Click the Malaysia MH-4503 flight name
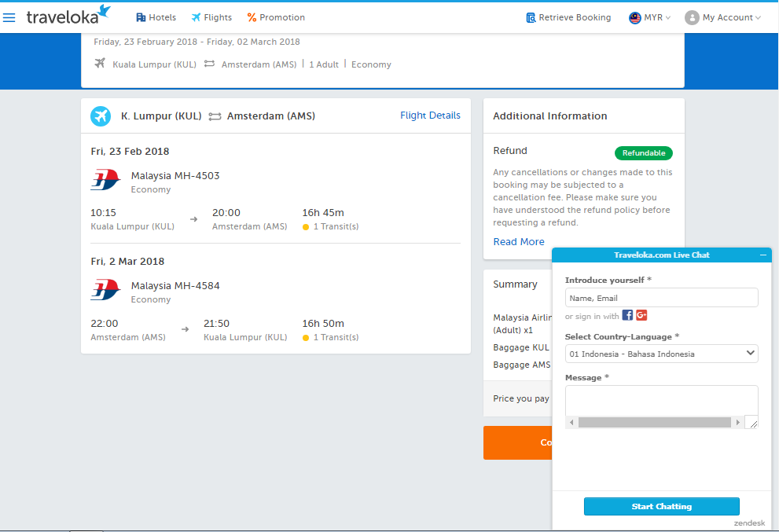Image resolution: width=779 pixels, height=532 pixels. pos(175,175)
